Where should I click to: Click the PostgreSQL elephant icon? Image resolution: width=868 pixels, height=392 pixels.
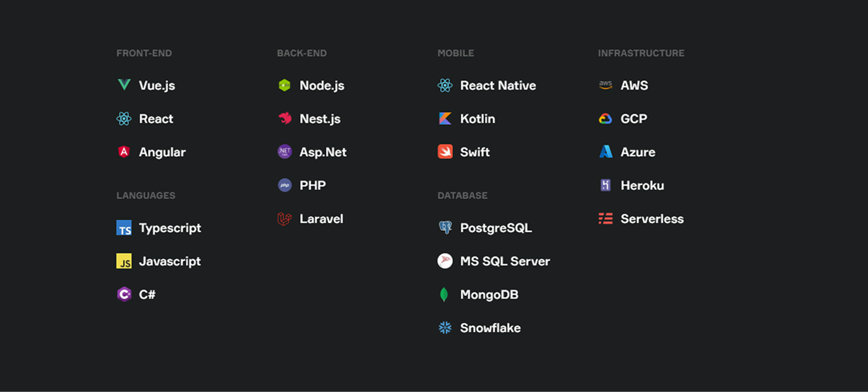click(x=445, y=228)
